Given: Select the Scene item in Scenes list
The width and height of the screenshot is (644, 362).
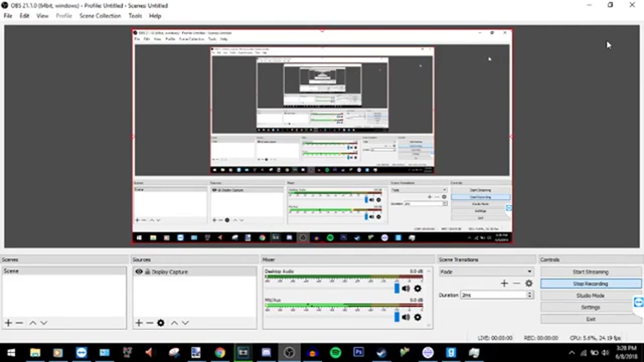Looking at the screenshot, I should [64, 271].
